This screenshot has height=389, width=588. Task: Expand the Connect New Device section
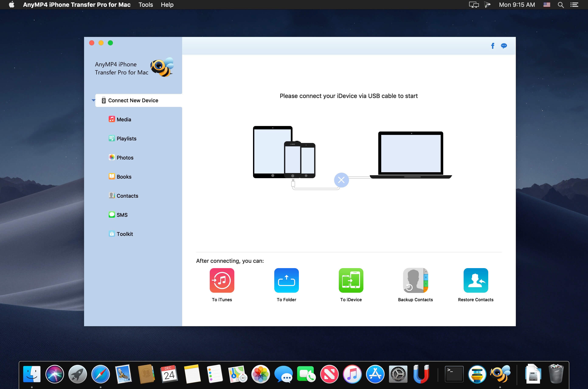coord(93,100)
